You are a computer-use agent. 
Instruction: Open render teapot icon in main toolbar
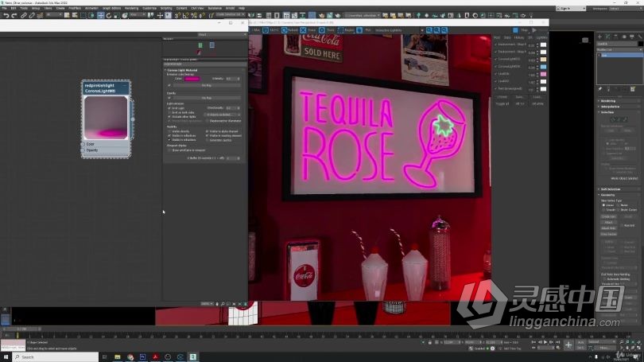(x=338, y=16)
